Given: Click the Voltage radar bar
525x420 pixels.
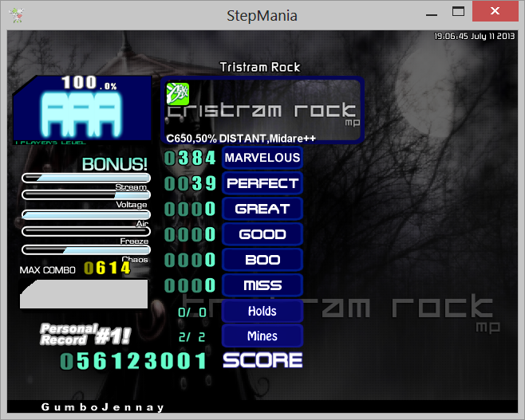Looking at the screenshot, I should pos(86,194).
